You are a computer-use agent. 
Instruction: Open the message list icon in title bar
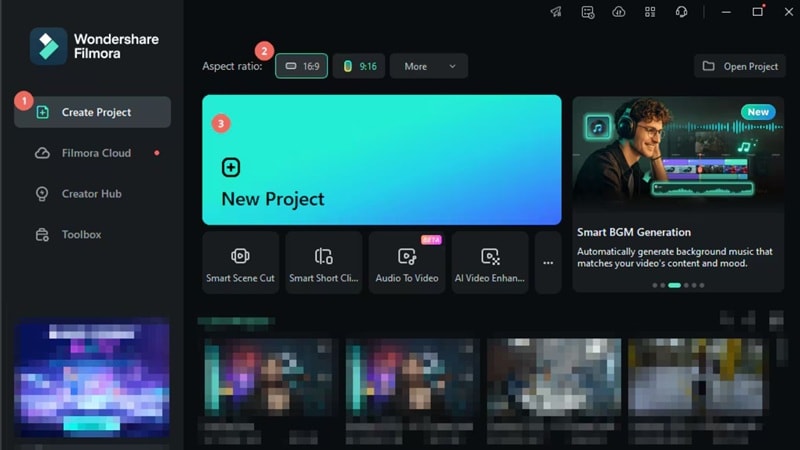(x=588, y=12)
